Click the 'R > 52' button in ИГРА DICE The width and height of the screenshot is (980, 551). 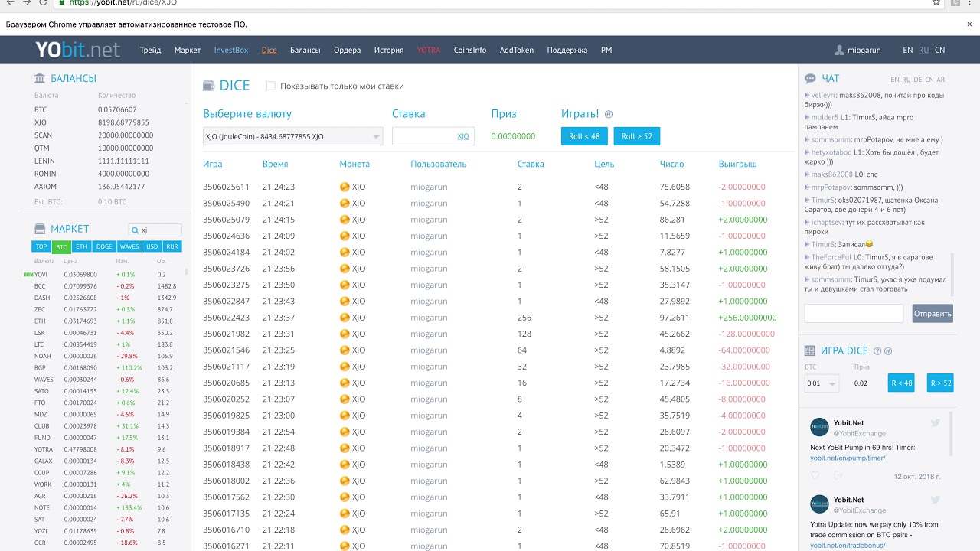940,383
